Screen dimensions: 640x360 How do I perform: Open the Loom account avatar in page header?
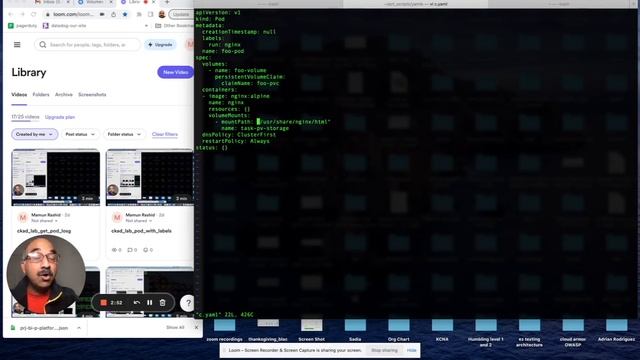pos(190,44)
